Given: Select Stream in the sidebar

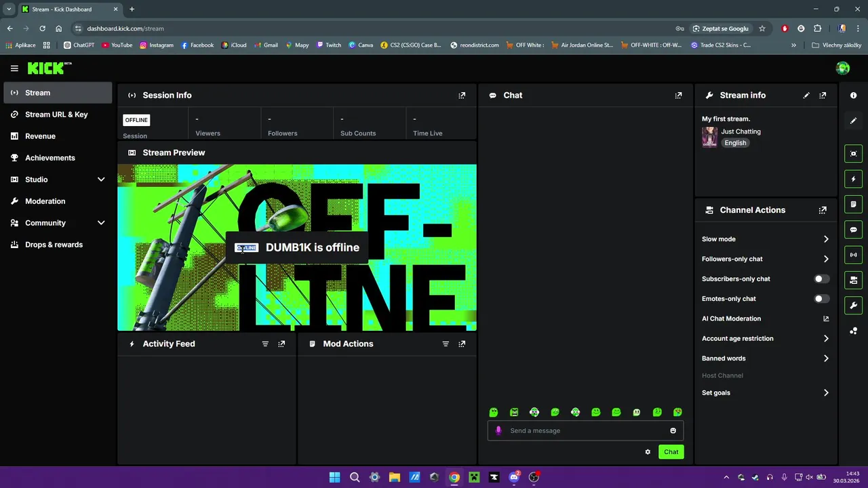Looking at the screenshot, I should [x=58, y=93].
